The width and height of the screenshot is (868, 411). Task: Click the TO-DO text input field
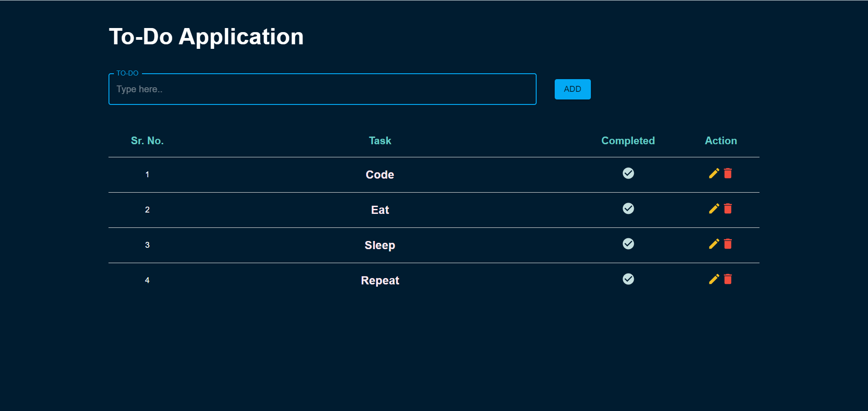point(322,89)
